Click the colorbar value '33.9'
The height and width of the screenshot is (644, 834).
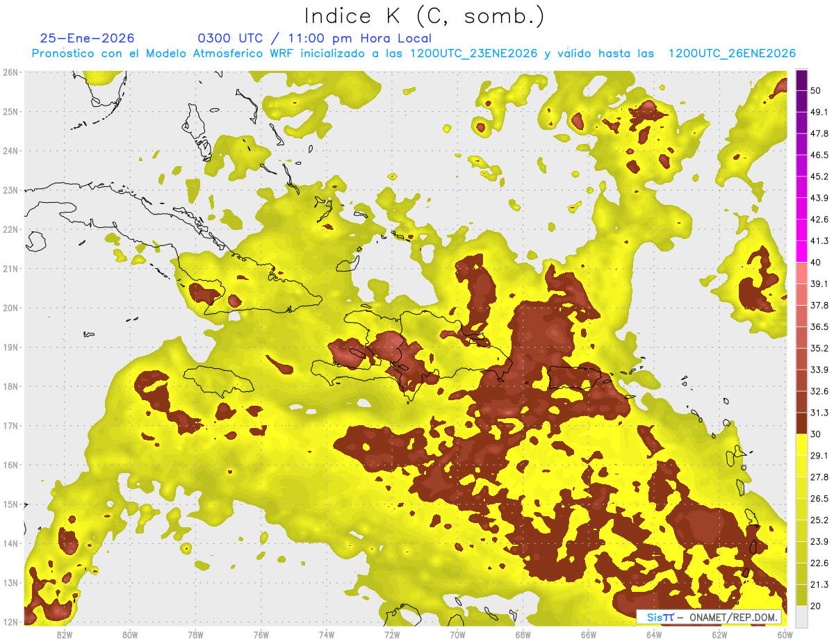(x=819, y=370)
